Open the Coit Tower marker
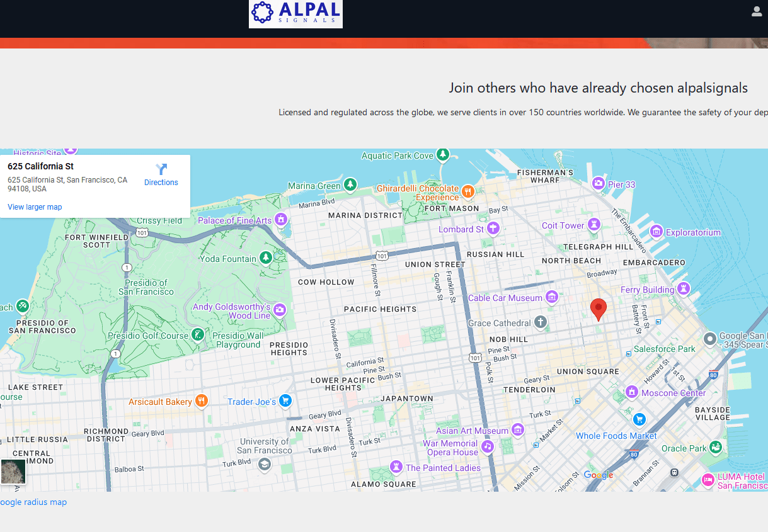The image size is (768, 532). tap(593, 225)
